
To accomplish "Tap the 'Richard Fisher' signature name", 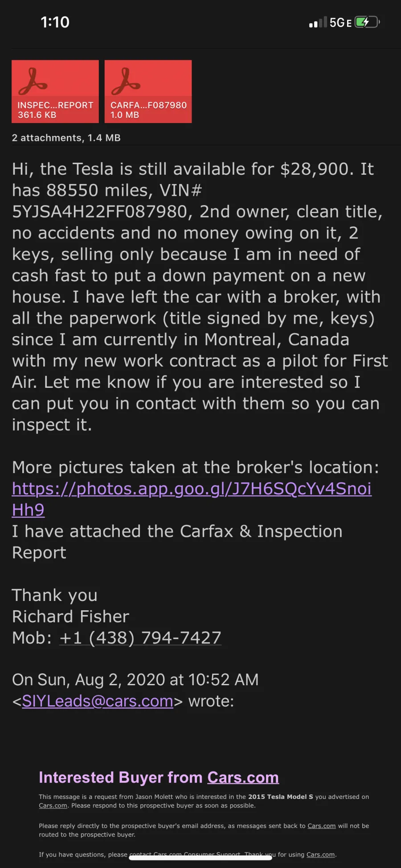I will [70, 617].
